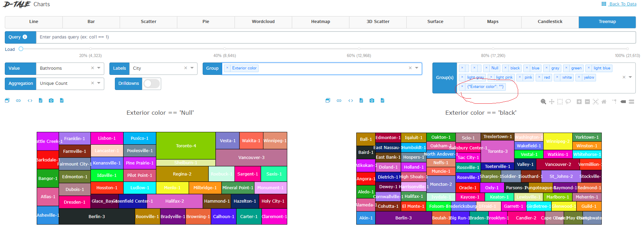644x238 pixels.
Task: Remove the light blue group chip
Action: point(589,68)
